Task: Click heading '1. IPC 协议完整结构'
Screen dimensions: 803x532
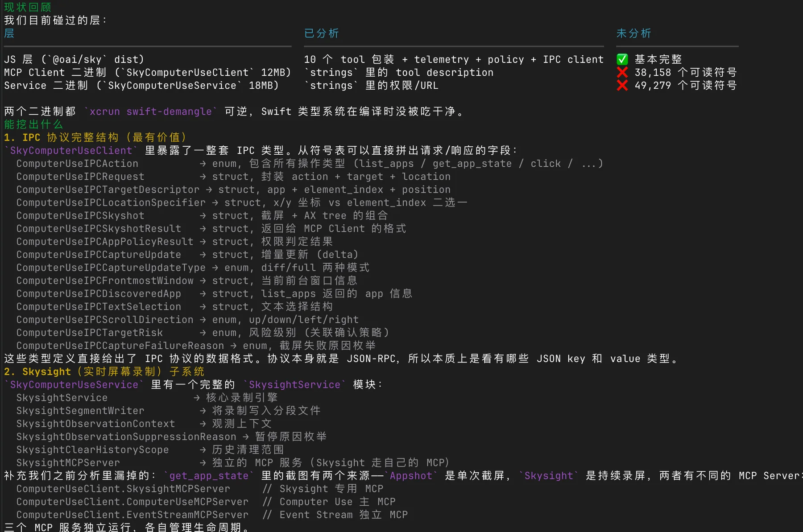Action: tap(95, 137)
